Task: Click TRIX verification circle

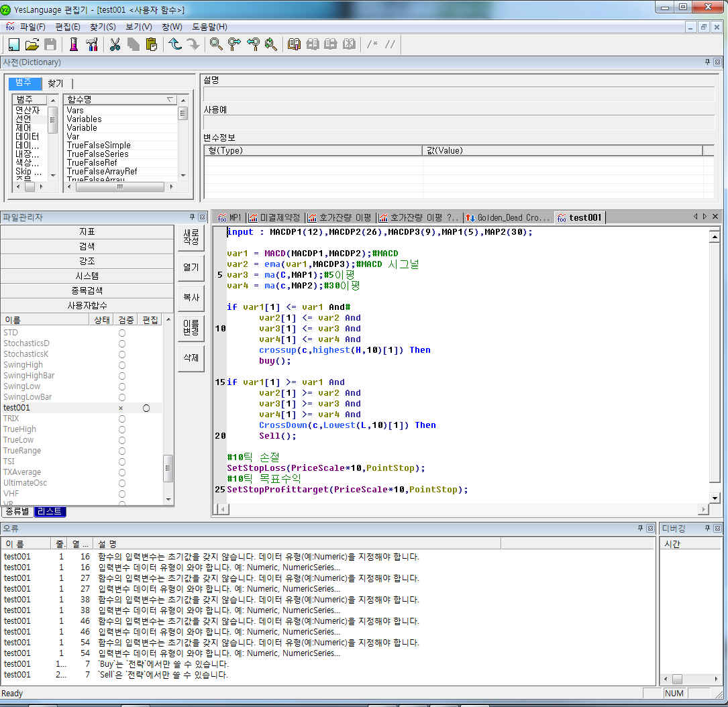Action: tap(121, 419)
